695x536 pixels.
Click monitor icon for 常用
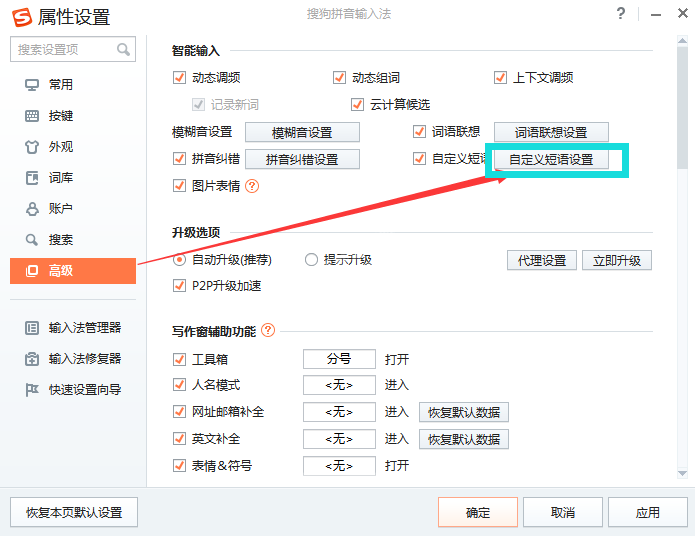click(32, 85)
